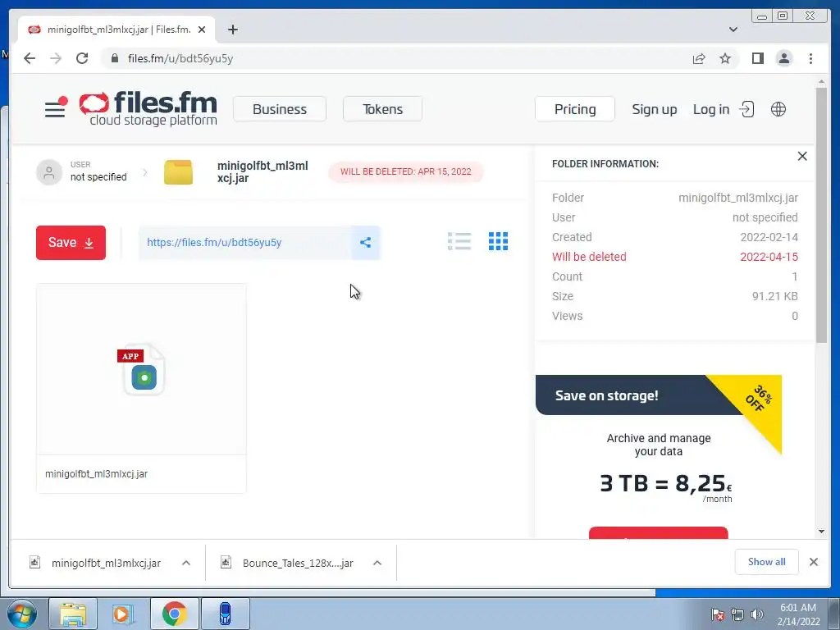The width and height of the screenshot is (840, 630).
Task: Click the Chrome taskbar icon
Action: tap(174, 614)
